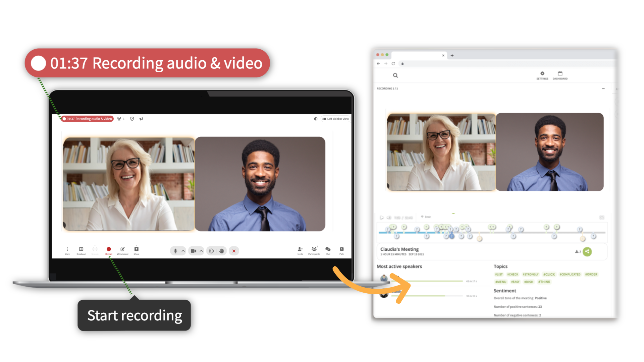Open the Left sidebar view dropdown

pyautogui.click(x=336, y=119)
